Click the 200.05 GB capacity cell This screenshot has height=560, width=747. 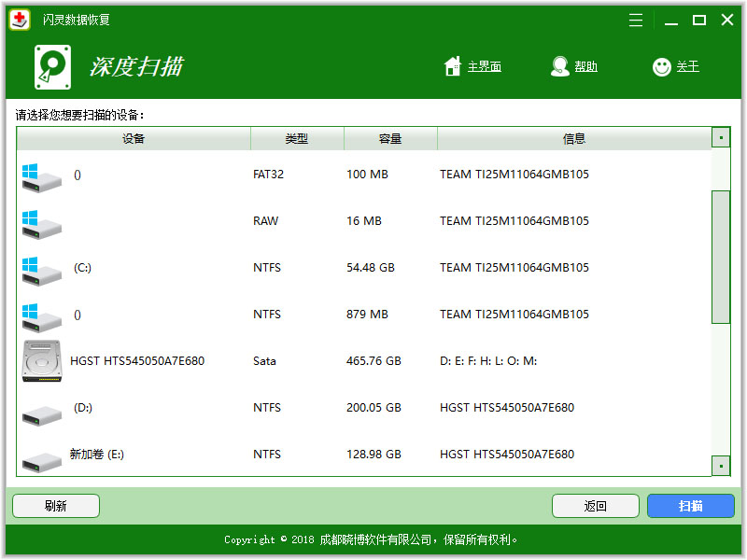point(374,408)
